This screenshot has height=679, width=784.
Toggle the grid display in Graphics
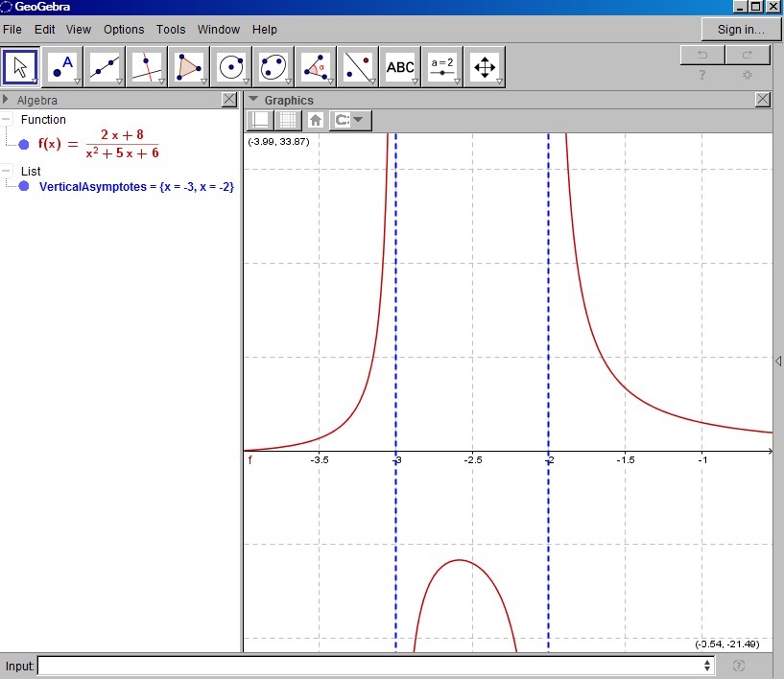point(286,120)
